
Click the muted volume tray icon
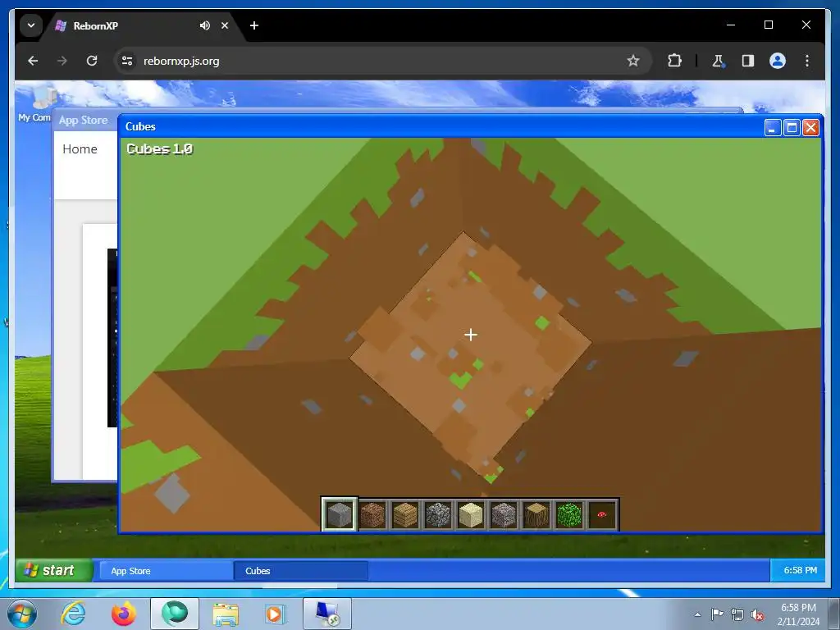click(x=757, y=614)
